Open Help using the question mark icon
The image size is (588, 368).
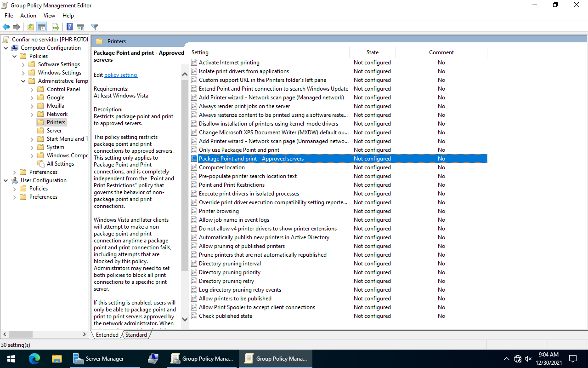click(69, 27)
